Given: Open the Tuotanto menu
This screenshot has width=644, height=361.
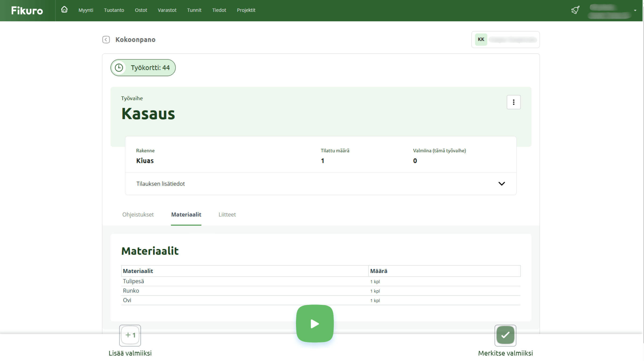Looking at the screenshot, I should pos(114,10).
